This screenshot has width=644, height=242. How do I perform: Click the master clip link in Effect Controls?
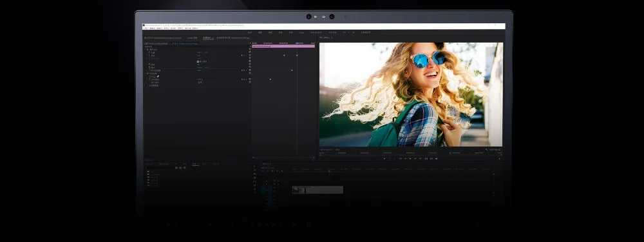[x=156, y=44]
